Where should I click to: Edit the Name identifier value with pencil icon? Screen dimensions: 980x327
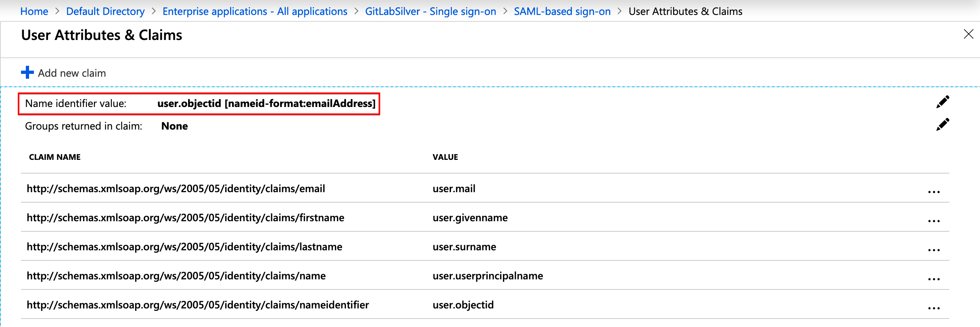click(942, 102)
